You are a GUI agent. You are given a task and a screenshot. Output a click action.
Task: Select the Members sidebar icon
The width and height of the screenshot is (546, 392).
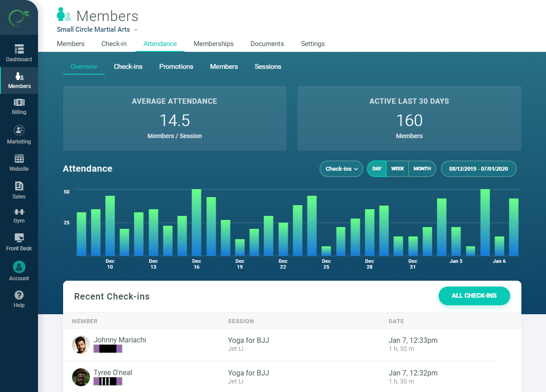[19, 80]
